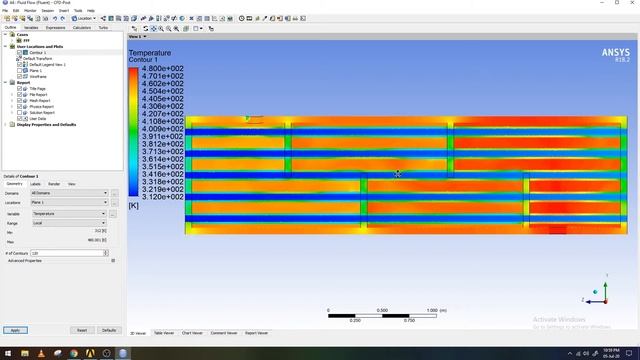640x360 pixels.
Task: Open Windows Start menu
Action: (x=8, y=353)
